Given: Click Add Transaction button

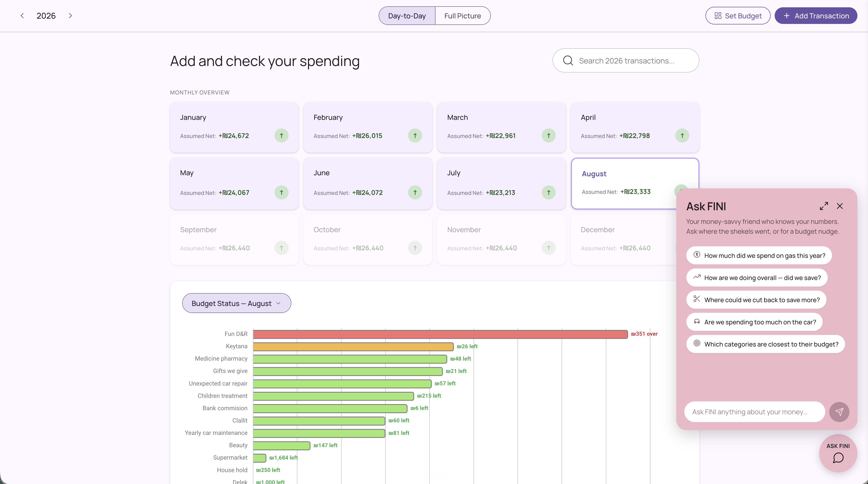Looking at the screenshot, I should point(815,16).
